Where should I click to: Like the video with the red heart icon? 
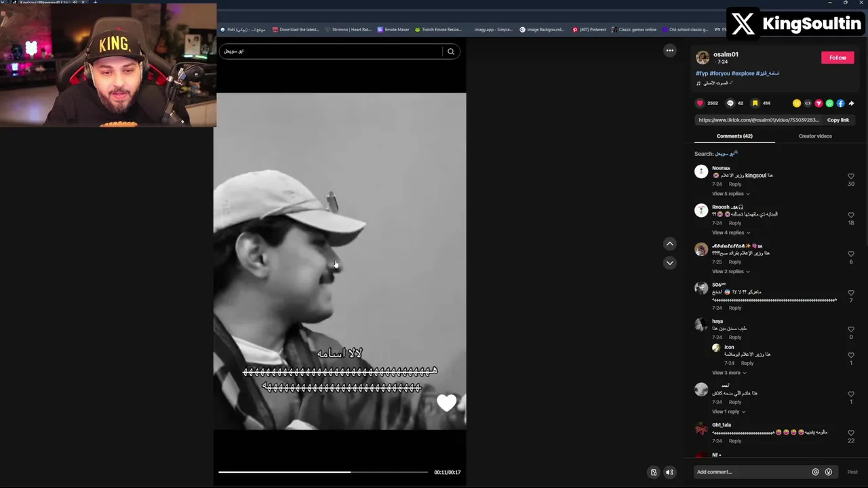pos(700,103)
